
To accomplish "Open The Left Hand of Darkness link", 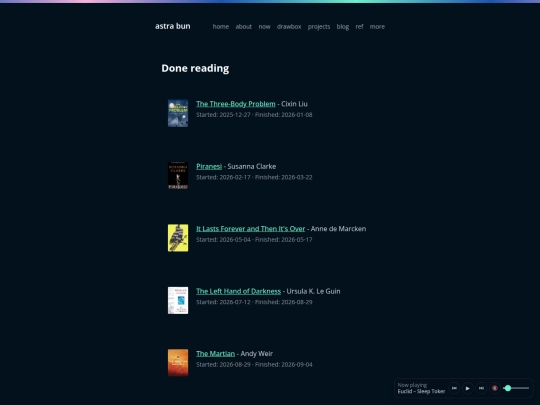I will (x=238, y=291).
